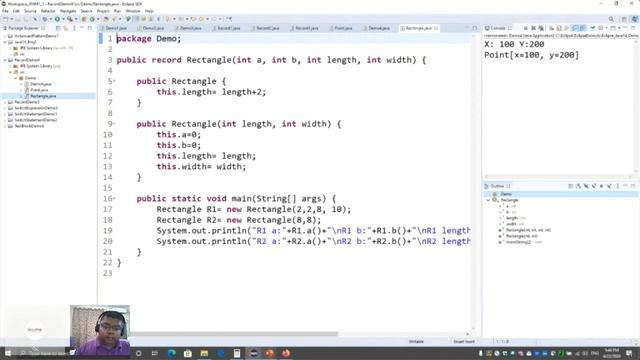Image resolution: width=640 pixels, height=360 pixels.
Task: Open Firefox from taskbar
Action: 286,353
